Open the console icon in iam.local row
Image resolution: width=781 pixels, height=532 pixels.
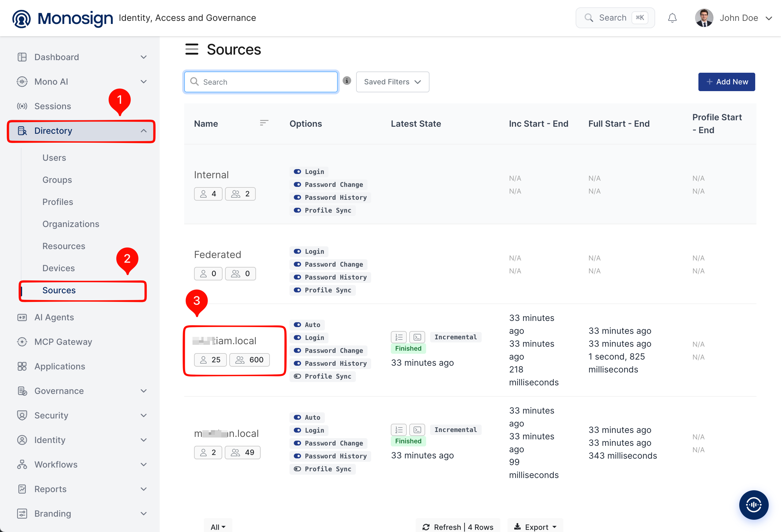pos(417,337)
